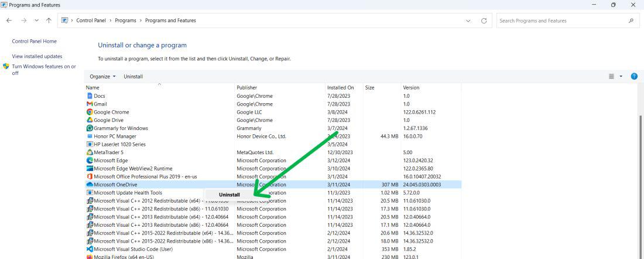This screenshot has width=644, height=259.
Task: Select Visual C++ 2012 Redistributable (x86) row
Action: point(273,209)
